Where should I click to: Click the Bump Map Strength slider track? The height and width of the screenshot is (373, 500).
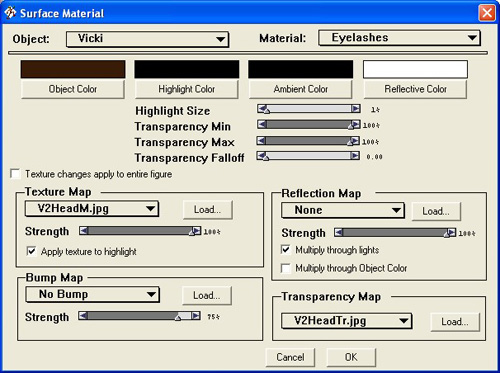point(139,315)
